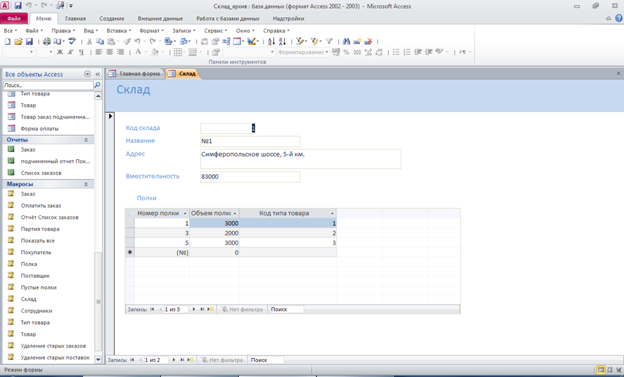Screen dimensions: 624x377
Task: Click the Filter by Selection icon
Action: coord(300,41)
